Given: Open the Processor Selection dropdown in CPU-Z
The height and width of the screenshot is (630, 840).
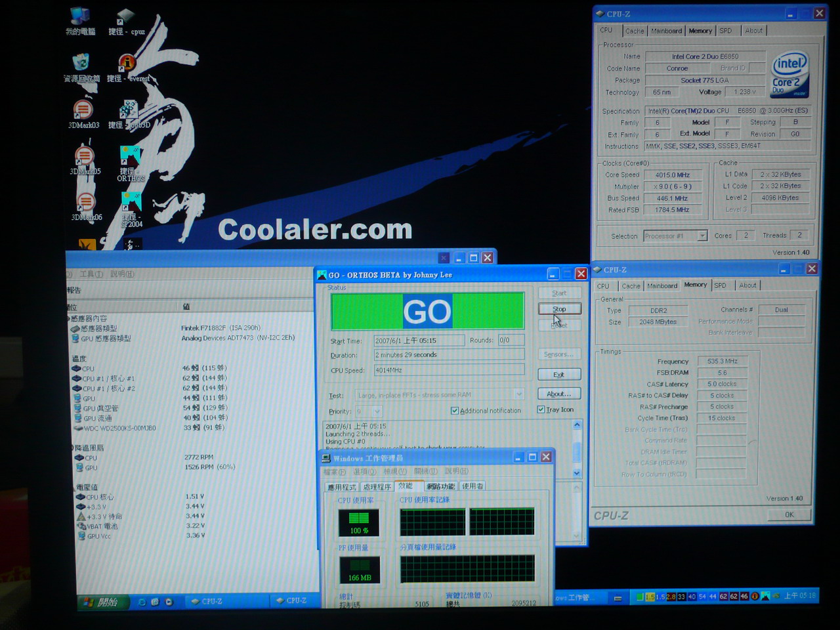Looking at the screenshot, I should click(702, 236).
